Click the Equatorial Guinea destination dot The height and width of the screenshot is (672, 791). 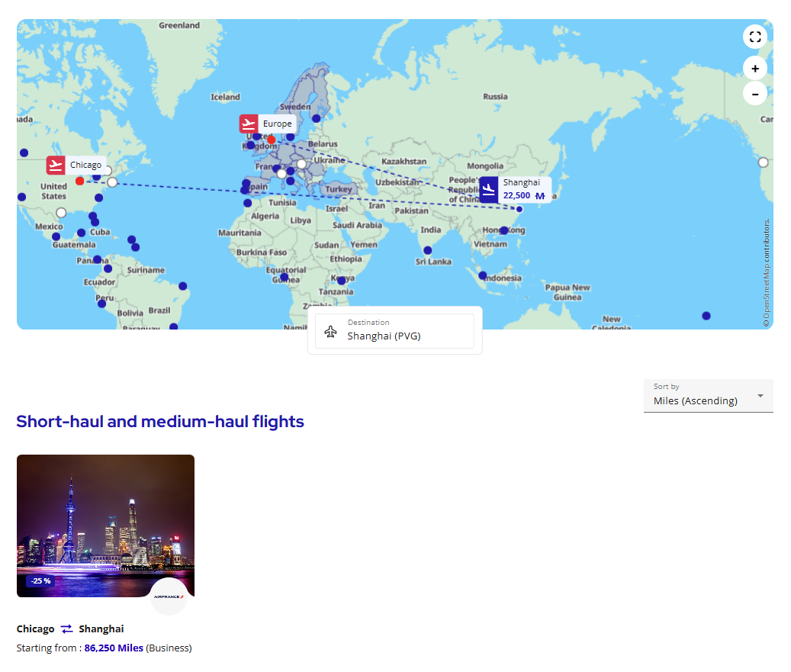[x=284, y=277]
